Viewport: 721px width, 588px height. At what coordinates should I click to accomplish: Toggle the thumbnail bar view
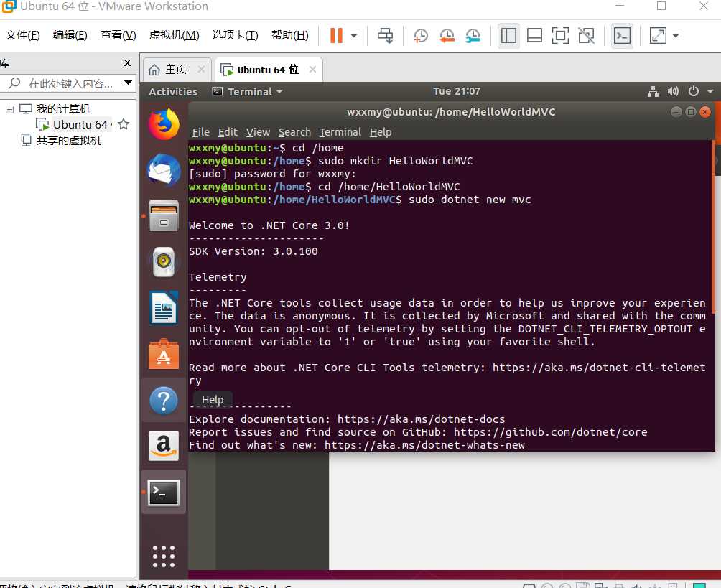(x=534, y=35)
